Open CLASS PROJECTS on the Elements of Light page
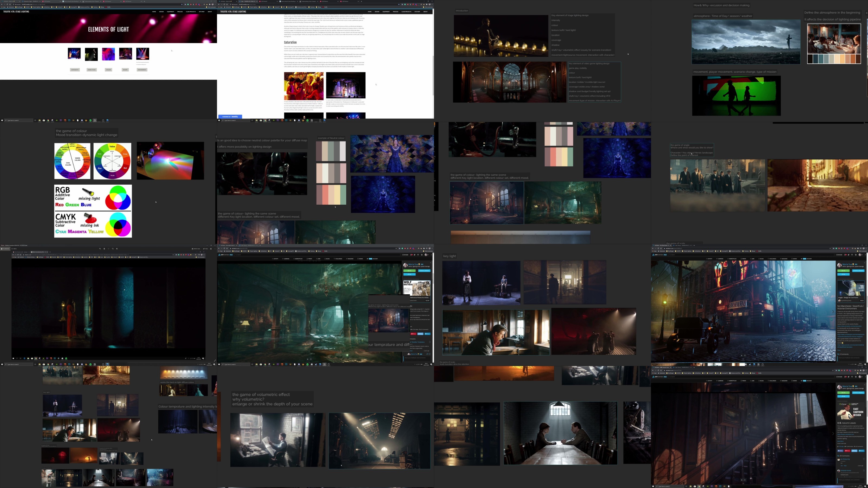The image size is (868, 488). point(191,12)
